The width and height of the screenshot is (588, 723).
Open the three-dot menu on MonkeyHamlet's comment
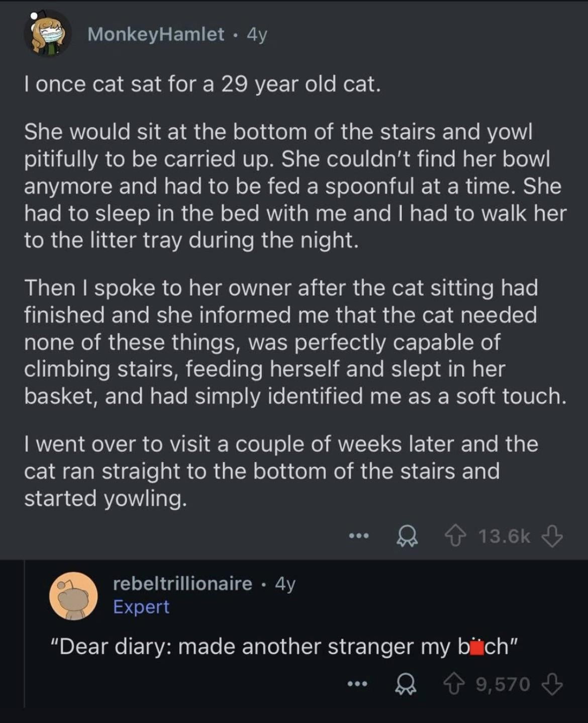(x=359, y=536)
